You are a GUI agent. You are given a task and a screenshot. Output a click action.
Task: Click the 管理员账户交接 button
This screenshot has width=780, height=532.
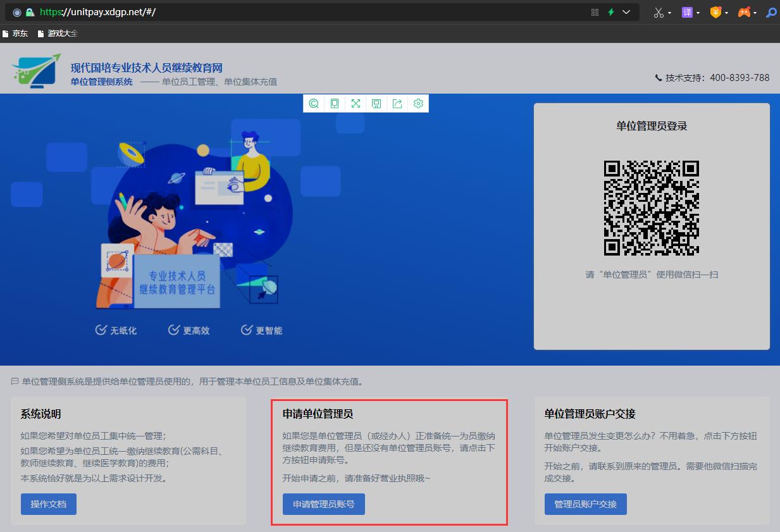tap(586, 504)
